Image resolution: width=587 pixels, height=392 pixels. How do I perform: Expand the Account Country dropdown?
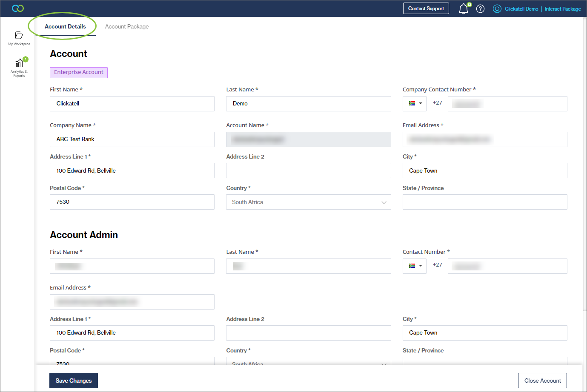(x=308, y=202)
